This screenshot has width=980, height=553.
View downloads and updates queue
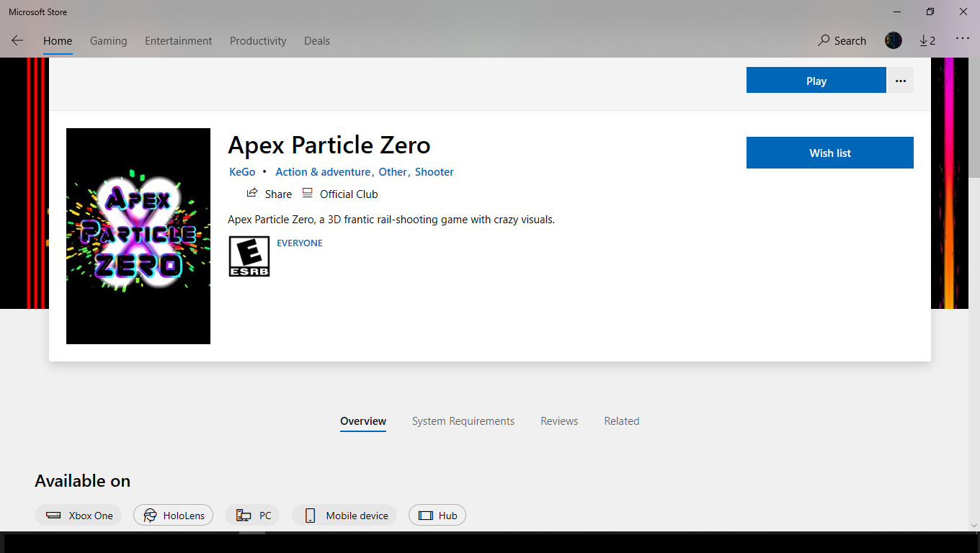click(x=927, y=41)
